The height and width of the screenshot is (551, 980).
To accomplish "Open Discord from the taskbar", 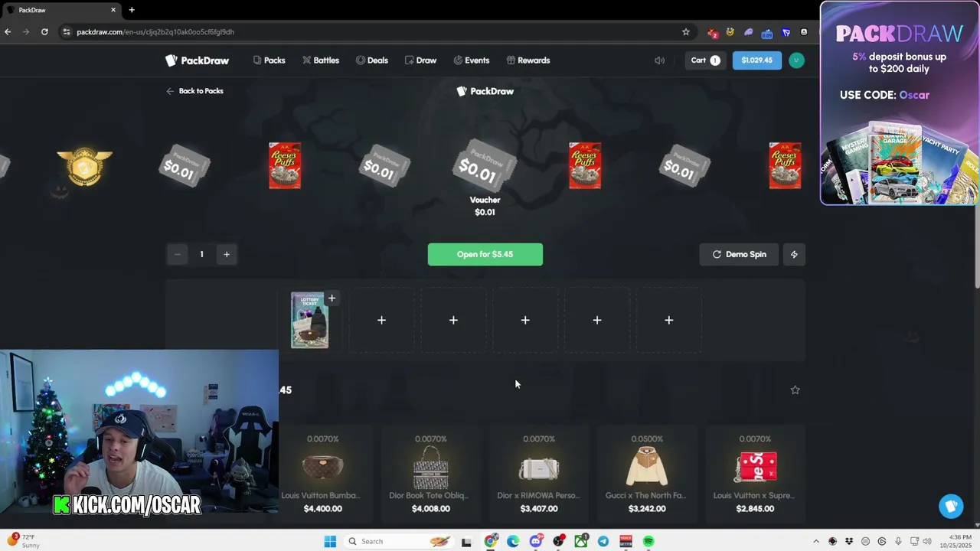I will [536, 541].
